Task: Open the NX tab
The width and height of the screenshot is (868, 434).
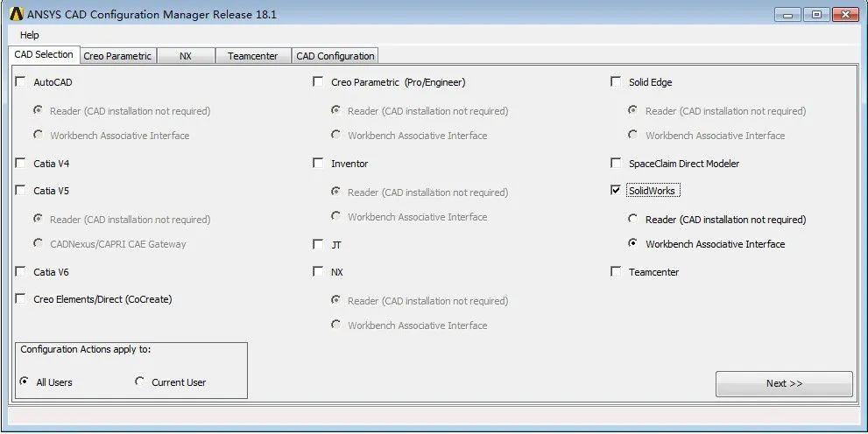Action: (186, 56)
